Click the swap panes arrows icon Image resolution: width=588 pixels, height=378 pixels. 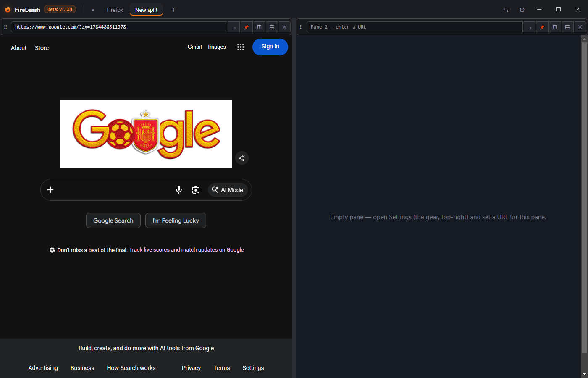[x=506, y=10]
